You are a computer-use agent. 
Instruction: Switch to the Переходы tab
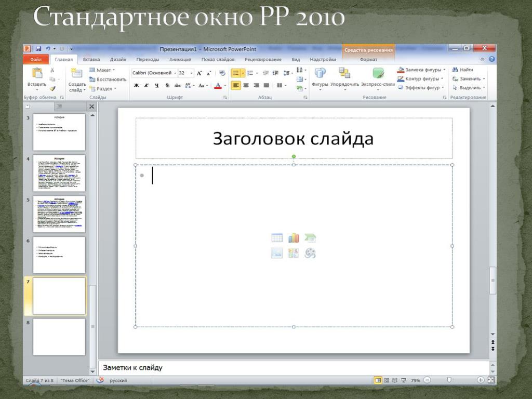point(148,59)
